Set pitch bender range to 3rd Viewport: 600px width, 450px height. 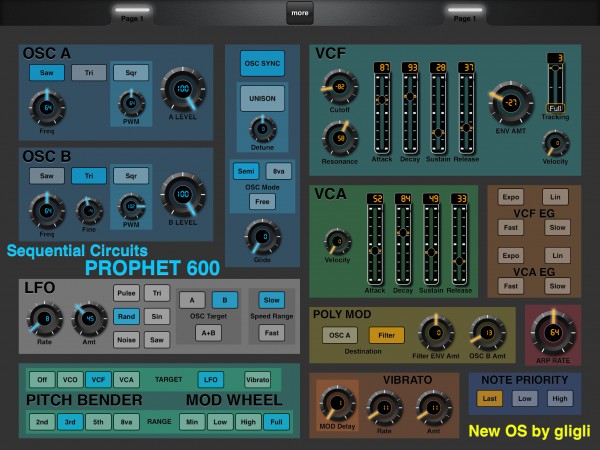pos(70,422)
